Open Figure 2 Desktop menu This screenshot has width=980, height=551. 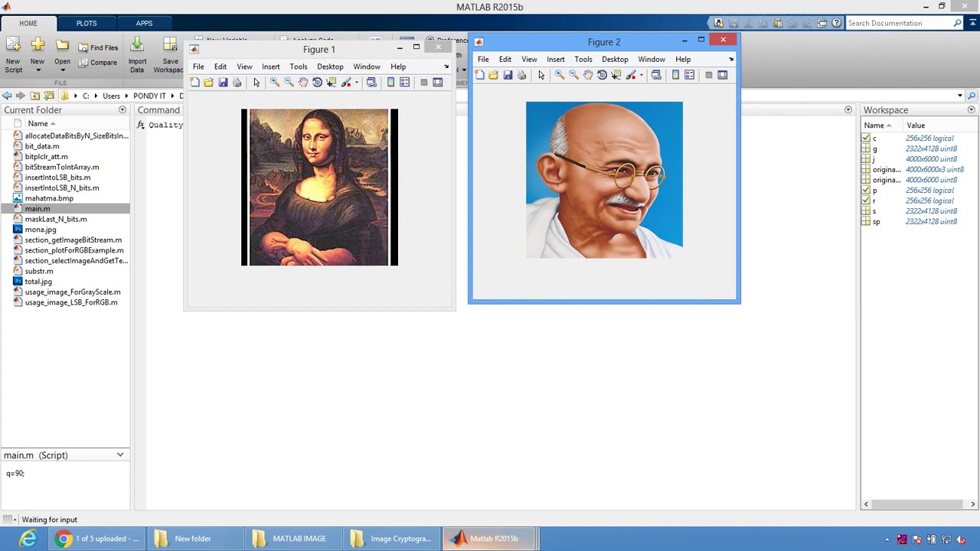[615, 59]
